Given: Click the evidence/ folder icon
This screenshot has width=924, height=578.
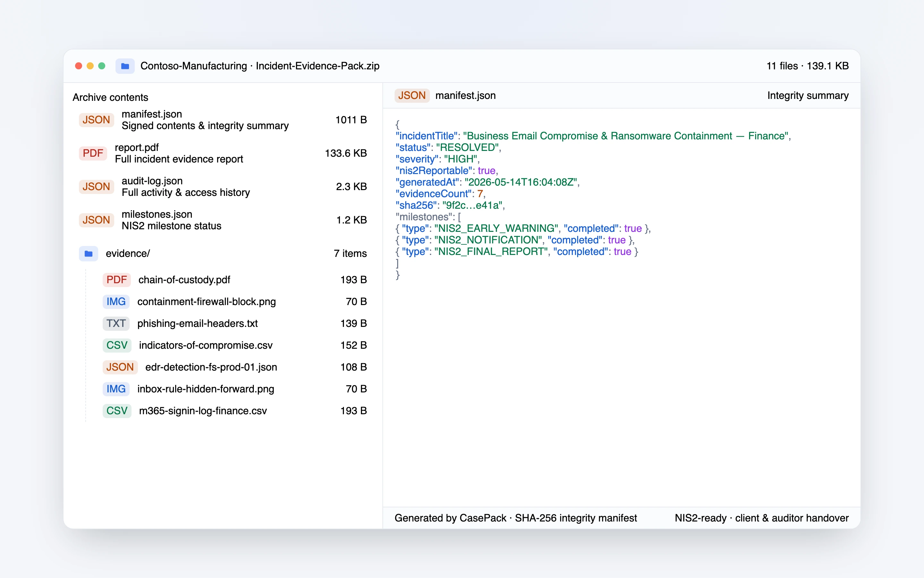Looking at the screenshot, I should [x=89, y=254].
